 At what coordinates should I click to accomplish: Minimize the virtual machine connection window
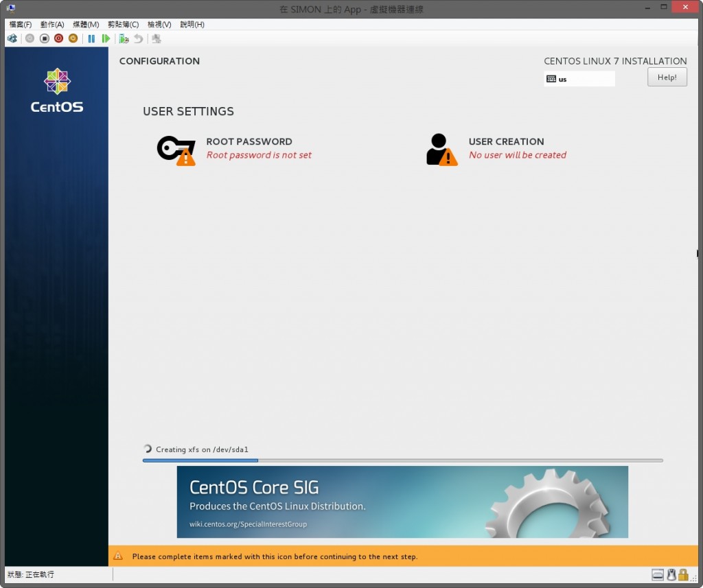(x=648, y=7)
